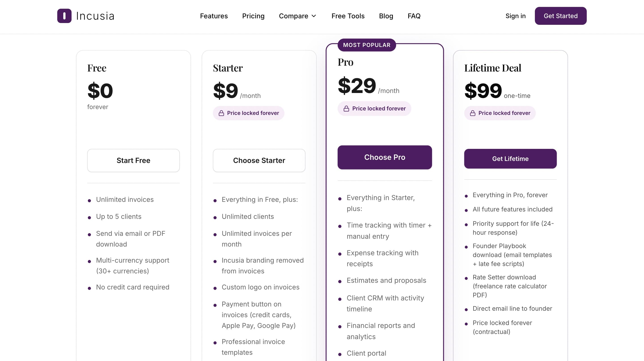Screen dimensions: 644x361
Task: Click the Lifetime Deal plan heading
Action: click(492, 68)
